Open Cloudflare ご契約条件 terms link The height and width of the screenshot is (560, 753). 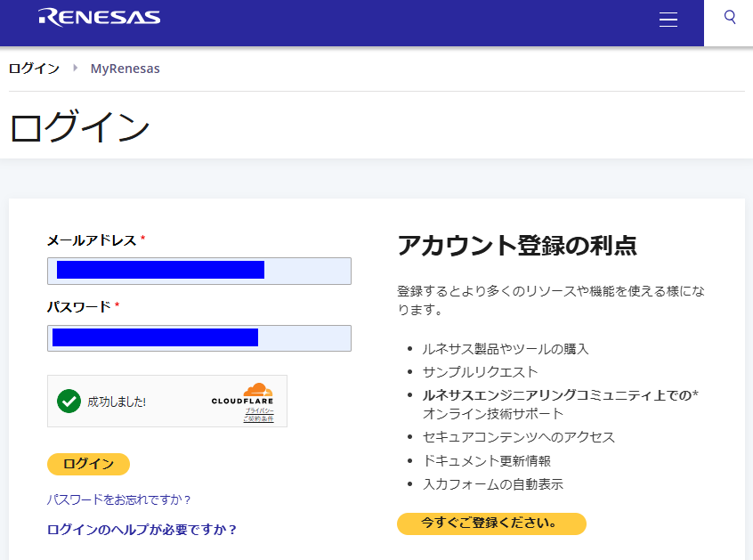point(259,418)
